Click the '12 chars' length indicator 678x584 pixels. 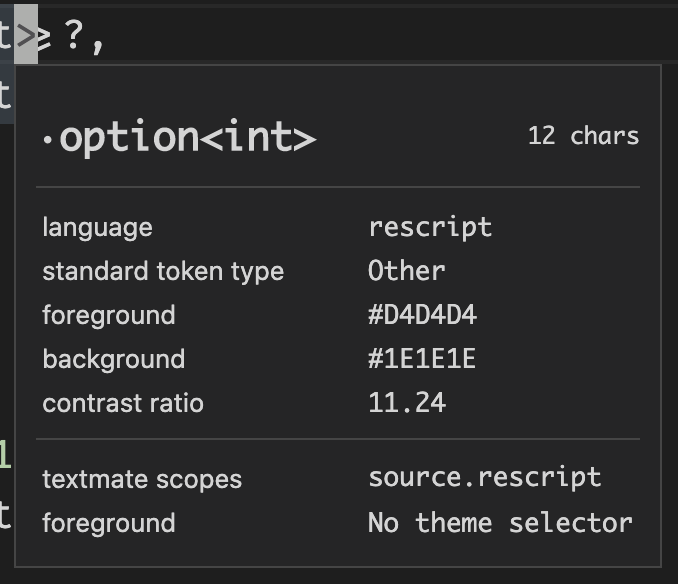tap(583, 136)
